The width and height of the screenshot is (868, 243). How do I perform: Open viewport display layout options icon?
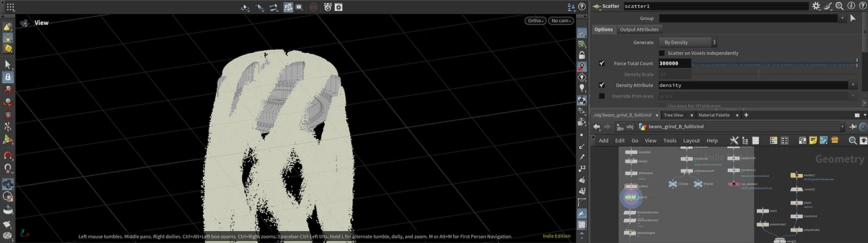coord(572,7)
